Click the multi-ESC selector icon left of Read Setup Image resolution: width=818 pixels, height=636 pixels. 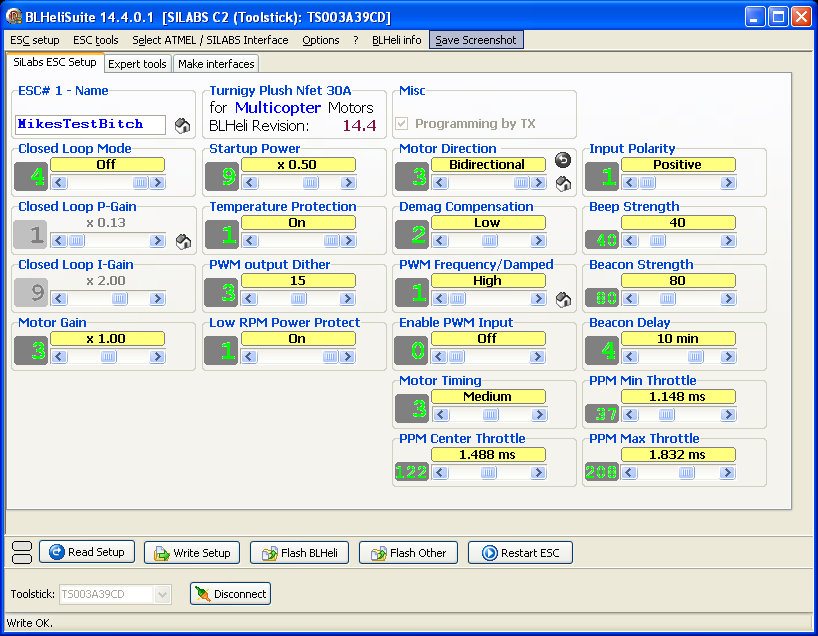22,552
